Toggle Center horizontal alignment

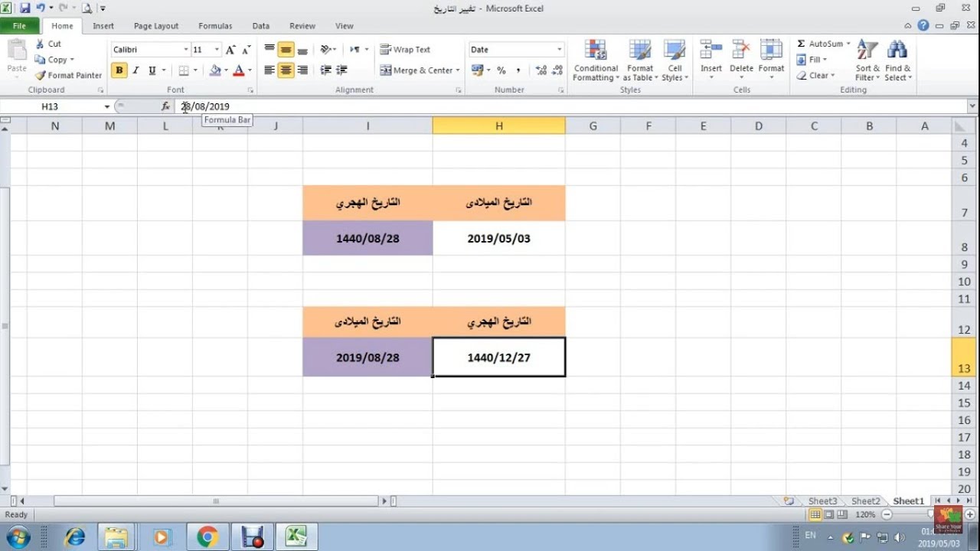[x=286, y=70]
